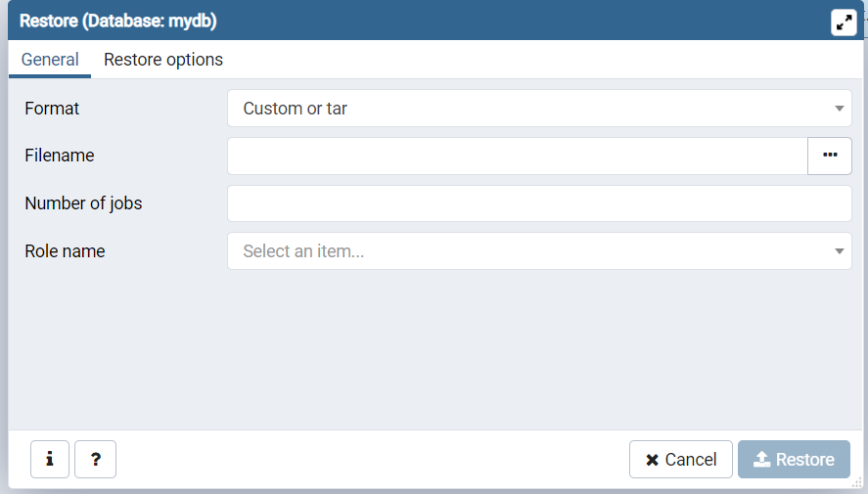Click the Number of jobs label
868x494 pixels.
tap(83, 203)
